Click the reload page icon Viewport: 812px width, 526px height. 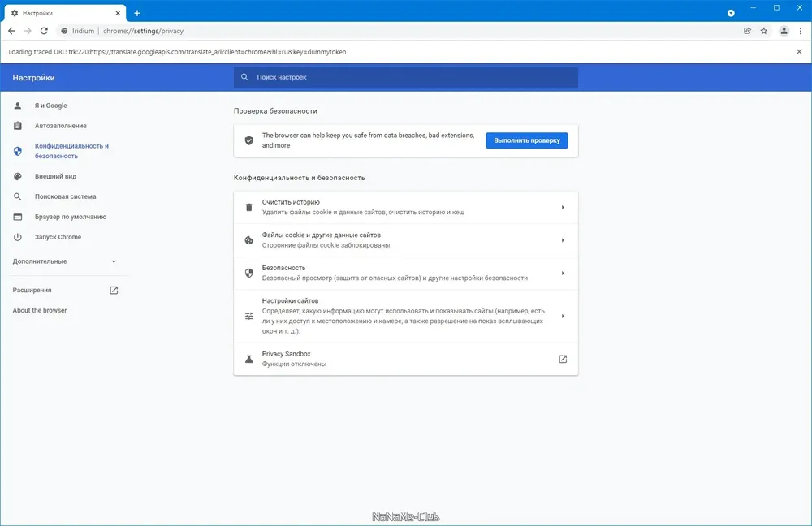[x=44, y=31]
